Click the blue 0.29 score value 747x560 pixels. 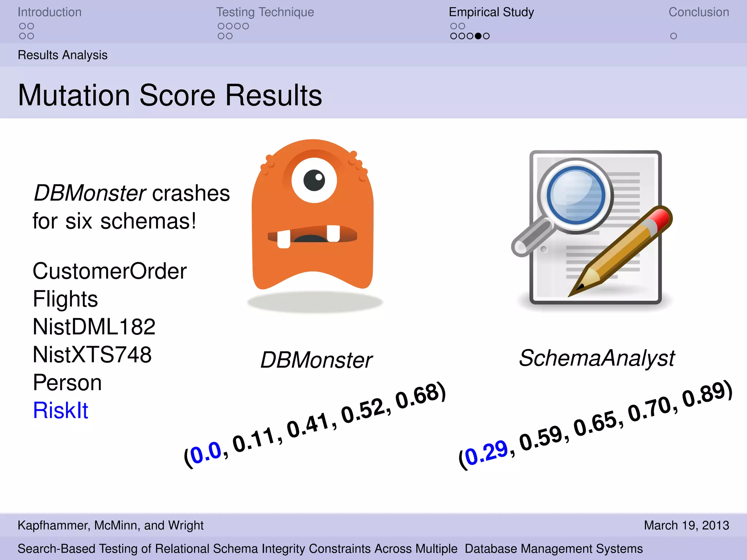(487, 453)
